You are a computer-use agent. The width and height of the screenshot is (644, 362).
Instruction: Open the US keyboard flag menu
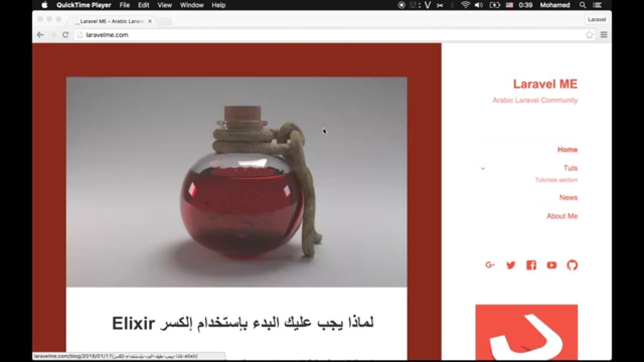[509, 5]
